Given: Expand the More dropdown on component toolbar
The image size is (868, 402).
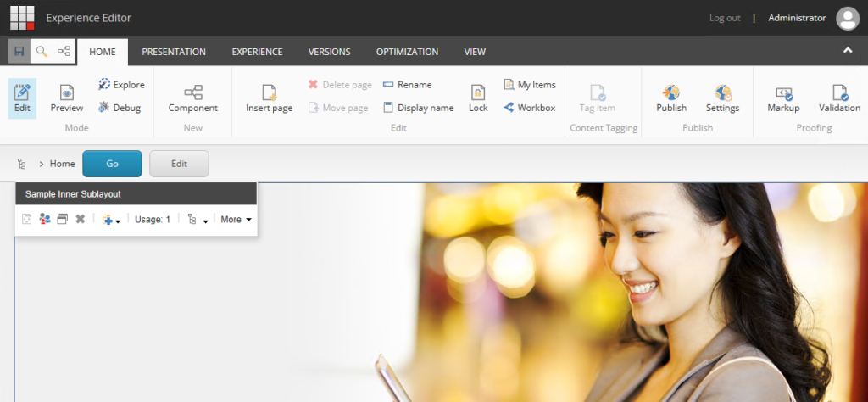Looking at the screenshot, I should click(x=236, y=220).
